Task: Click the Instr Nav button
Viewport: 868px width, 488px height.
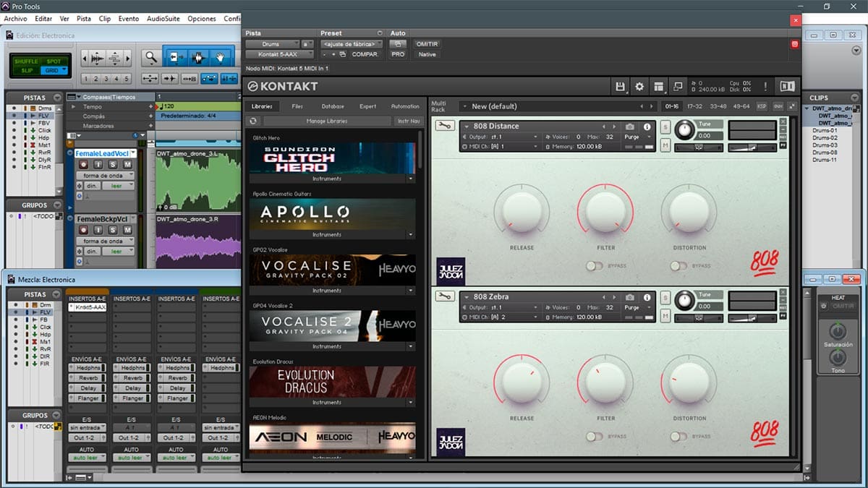Action: [x=409, y=121]
